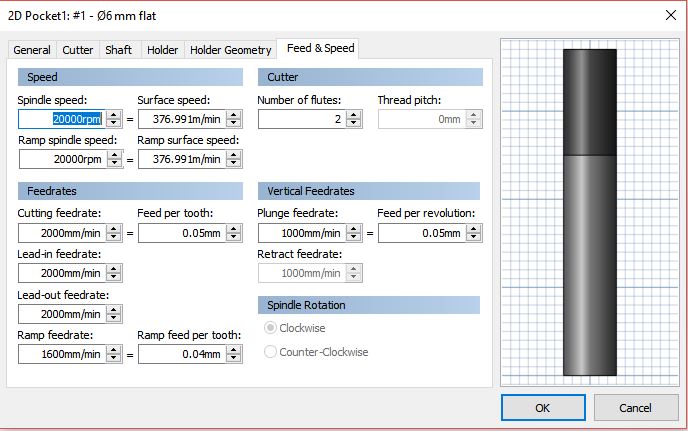Select Clockwise spindle rotation

(271, 328)
